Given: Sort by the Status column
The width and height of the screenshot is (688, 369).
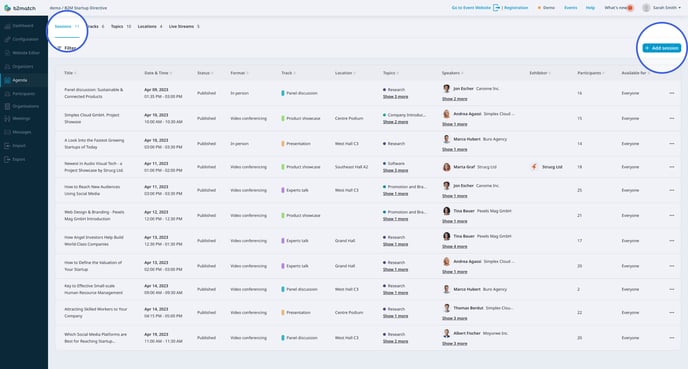Looking at the screenshot, I should tap(205, 73).
